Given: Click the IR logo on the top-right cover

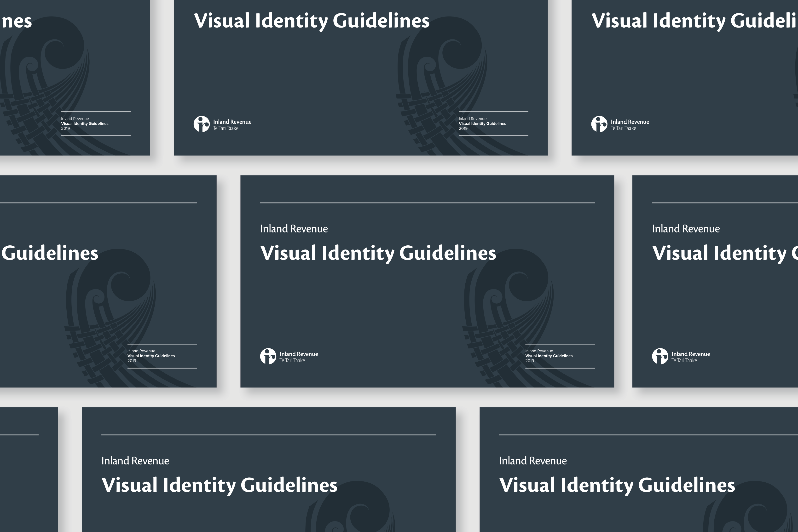Looking at the screenshot, I should (x=599, y=124).
